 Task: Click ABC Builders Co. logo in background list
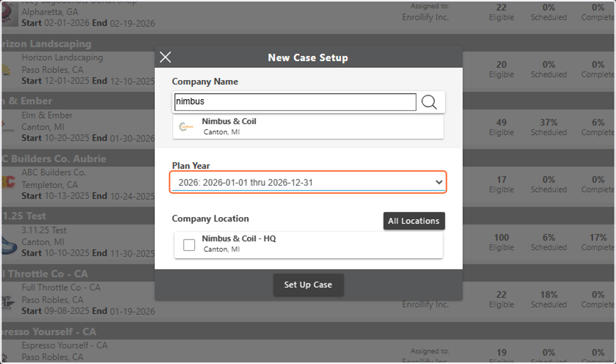click(7, 183)
